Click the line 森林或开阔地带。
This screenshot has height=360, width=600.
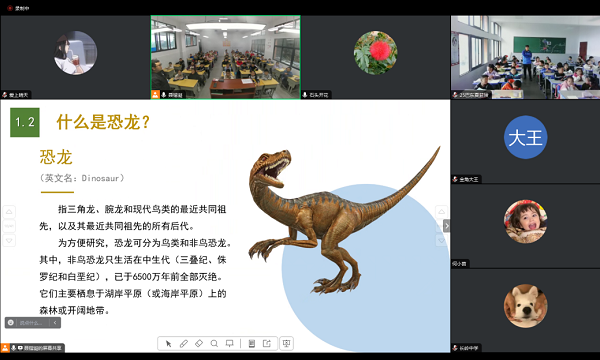[x=75, y=310]
